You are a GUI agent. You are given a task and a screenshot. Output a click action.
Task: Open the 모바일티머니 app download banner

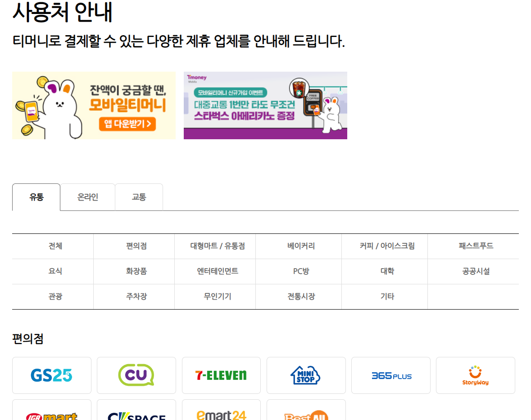click(94, 105)
